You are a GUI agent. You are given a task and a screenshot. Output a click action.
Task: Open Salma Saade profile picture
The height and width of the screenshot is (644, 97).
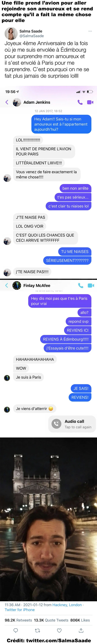coord(11,33)
